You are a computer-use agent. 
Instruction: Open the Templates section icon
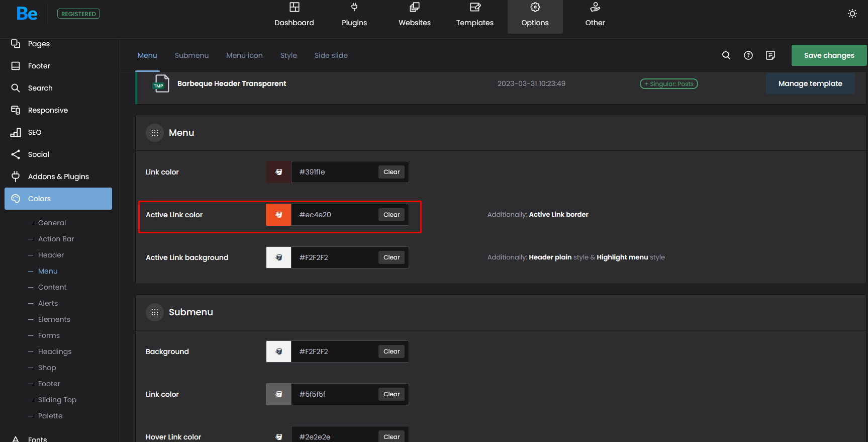point(475,7)
